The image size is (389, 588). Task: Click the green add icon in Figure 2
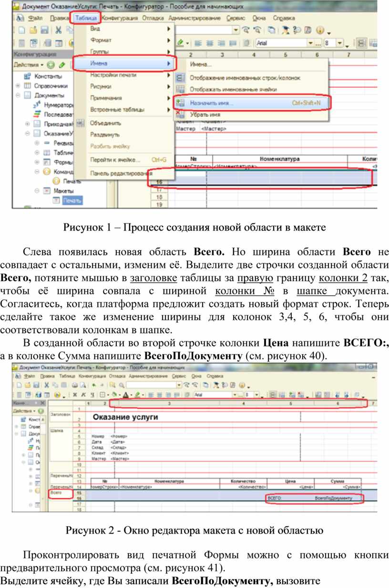pyautogui.click(x=41, y=410)
